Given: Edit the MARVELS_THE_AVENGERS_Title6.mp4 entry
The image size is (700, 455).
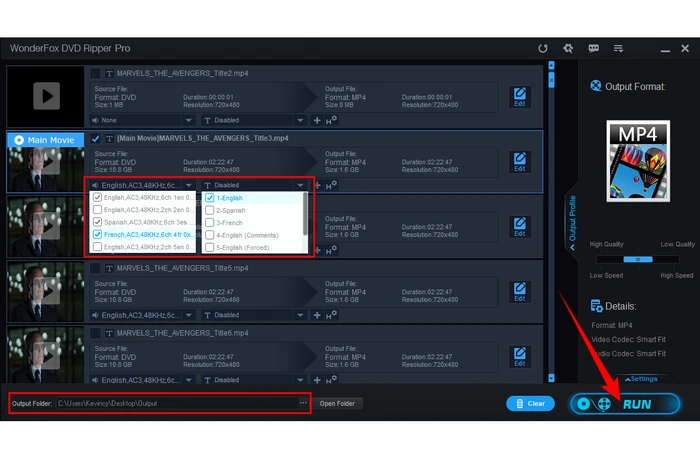Looking at the screenshot, I should (520, 357).
